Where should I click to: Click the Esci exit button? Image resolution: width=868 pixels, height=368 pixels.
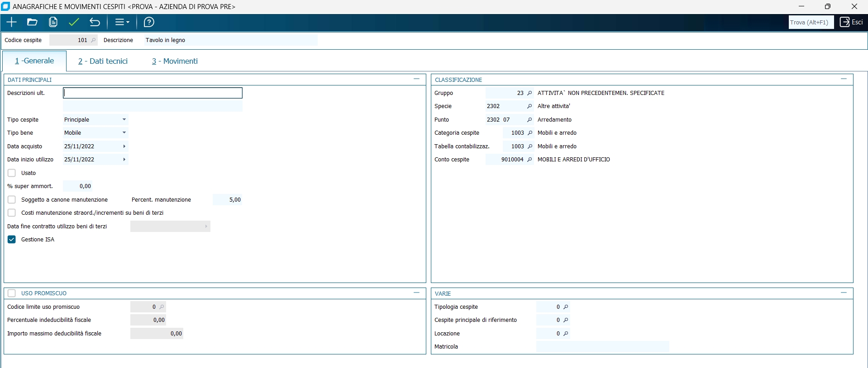(851, 22)
